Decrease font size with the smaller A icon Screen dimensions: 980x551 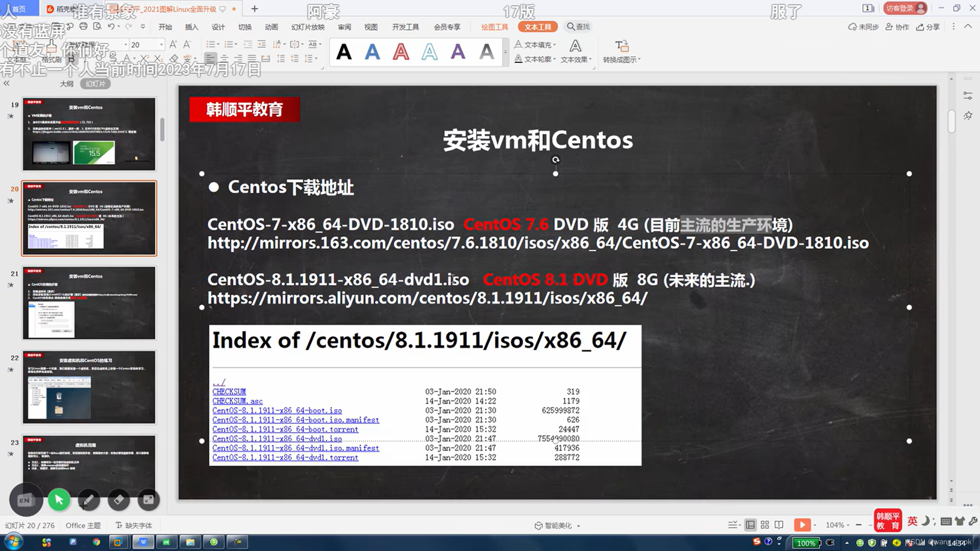click(187, 44)
